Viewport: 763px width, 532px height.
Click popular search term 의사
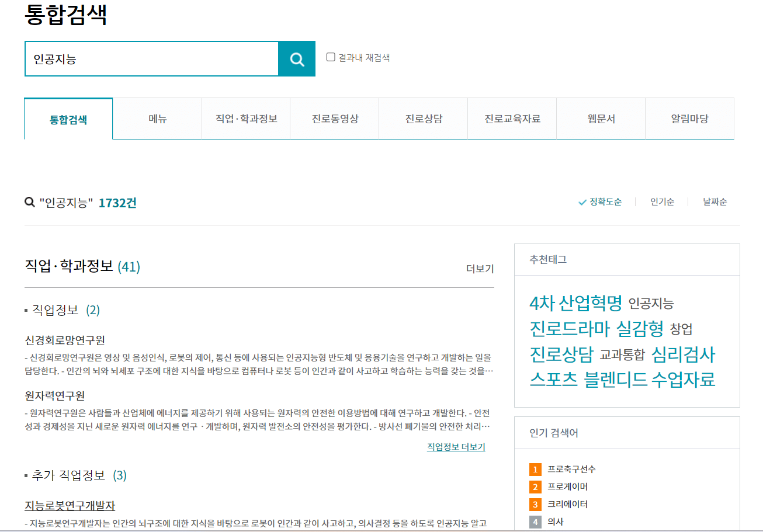(x=556, y=521)
